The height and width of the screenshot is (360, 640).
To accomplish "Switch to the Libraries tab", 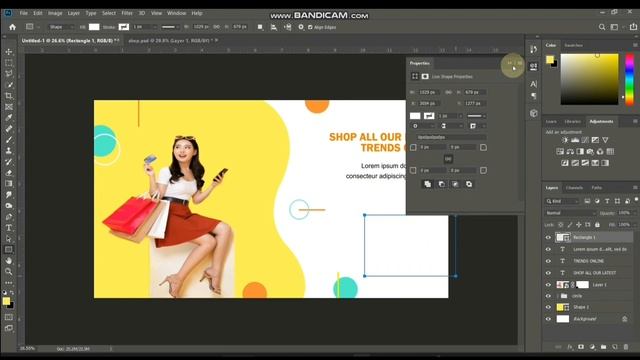I will coord(572,122).
